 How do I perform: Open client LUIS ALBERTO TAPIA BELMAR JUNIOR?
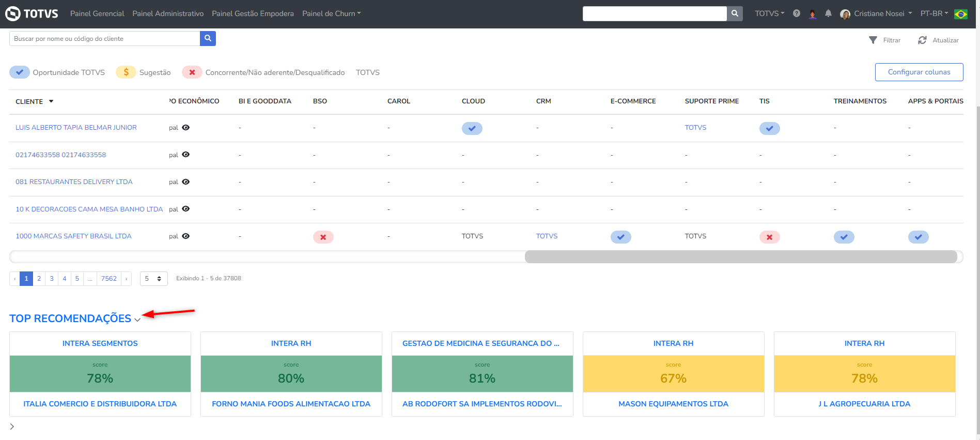coord(76,128)
